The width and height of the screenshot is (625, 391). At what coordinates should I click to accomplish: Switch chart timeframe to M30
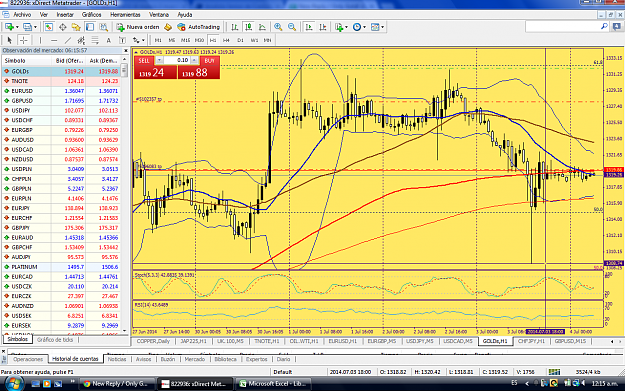pyautogui.click(x=199, y=40)
